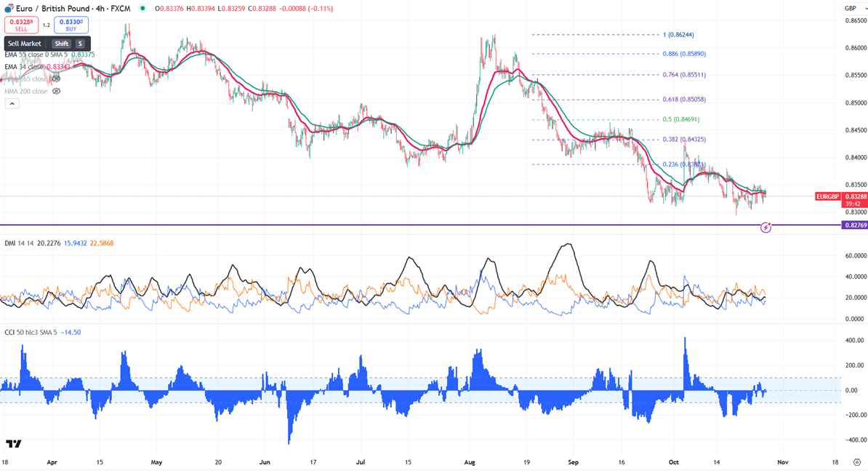Click the EURGBP price label tag

[x=827, y=196]
